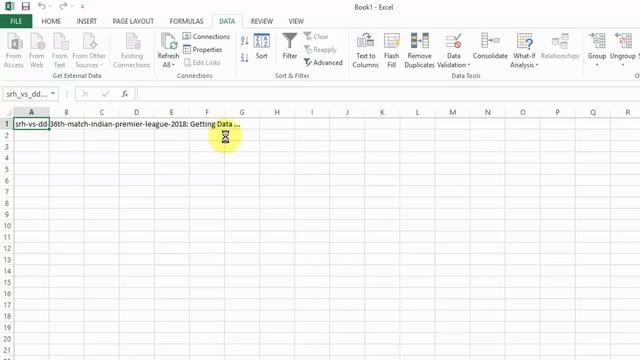Click the formula bar Cancel X
This screenshot has height=360, width=640.
pyautogui.click(x=85, y=94)
